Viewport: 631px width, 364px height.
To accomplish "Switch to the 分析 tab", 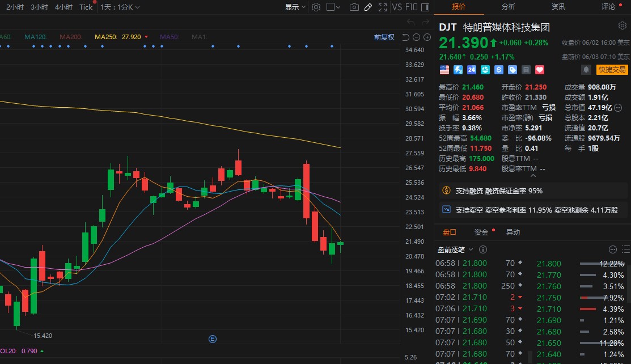I will 508,7.
